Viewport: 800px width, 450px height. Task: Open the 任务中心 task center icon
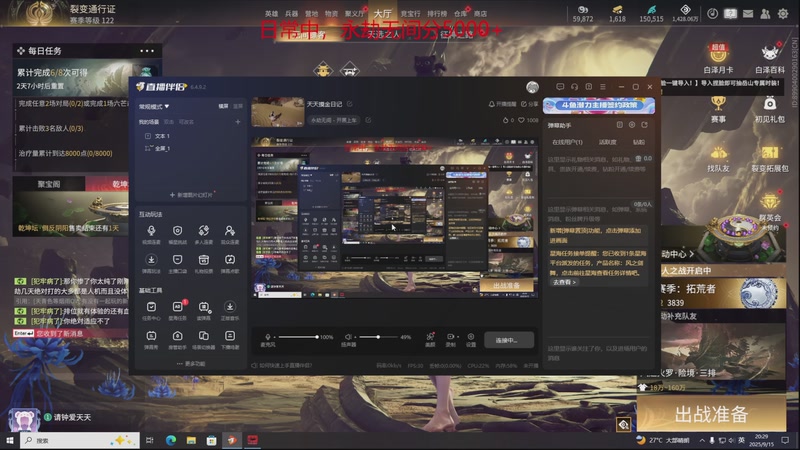point(151,307)
